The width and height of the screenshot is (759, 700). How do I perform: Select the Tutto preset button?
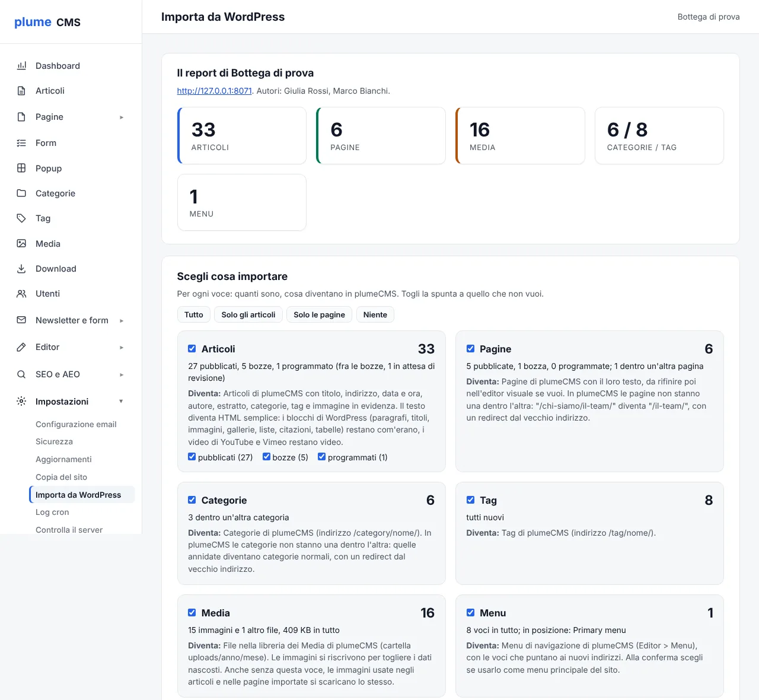[194, 314]
